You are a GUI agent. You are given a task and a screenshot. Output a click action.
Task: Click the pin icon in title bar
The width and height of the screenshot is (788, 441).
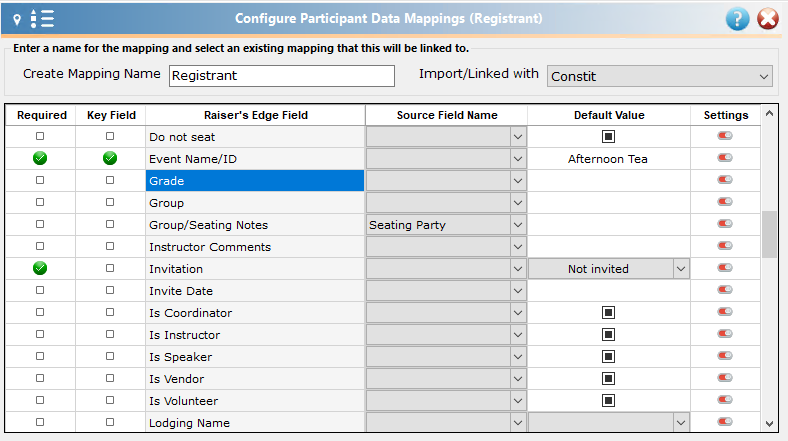17,20
